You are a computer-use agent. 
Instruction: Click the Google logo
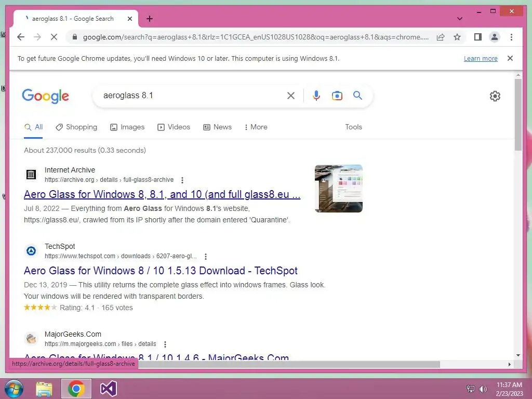46,96
